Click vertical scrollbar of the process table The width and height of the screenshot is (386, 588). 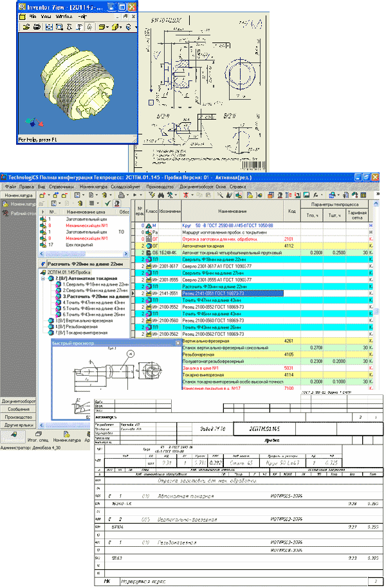click(x=376, y=296)
